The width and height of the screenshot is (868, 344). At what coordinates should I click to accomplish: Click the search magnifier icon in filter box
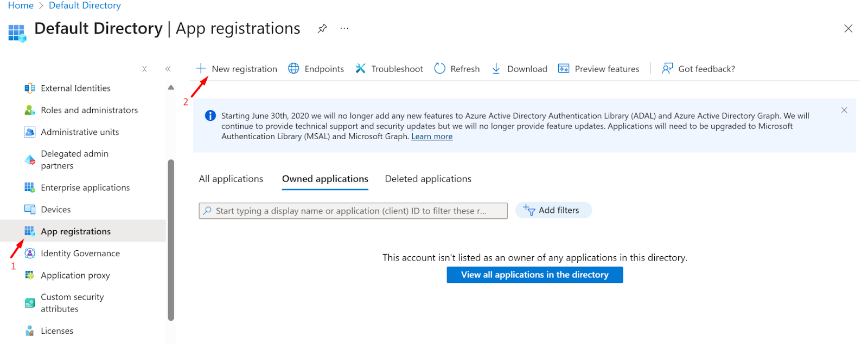[207, 211]
